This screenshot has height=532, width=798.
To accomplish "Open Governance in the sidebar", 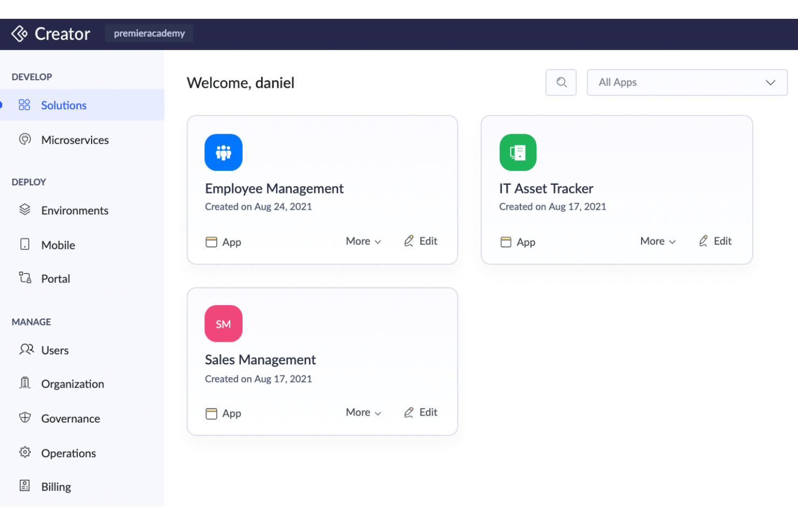I will (x=71, y=418).
